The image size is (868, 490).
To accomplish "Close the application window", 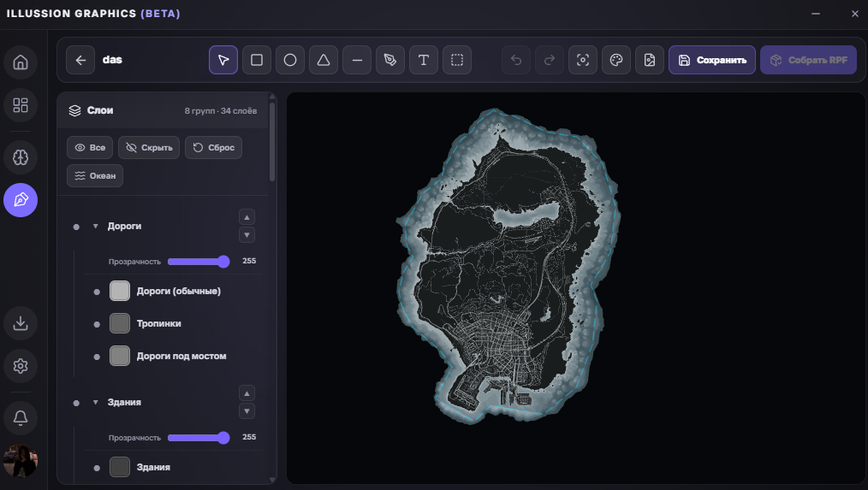I will click(854, 14).
